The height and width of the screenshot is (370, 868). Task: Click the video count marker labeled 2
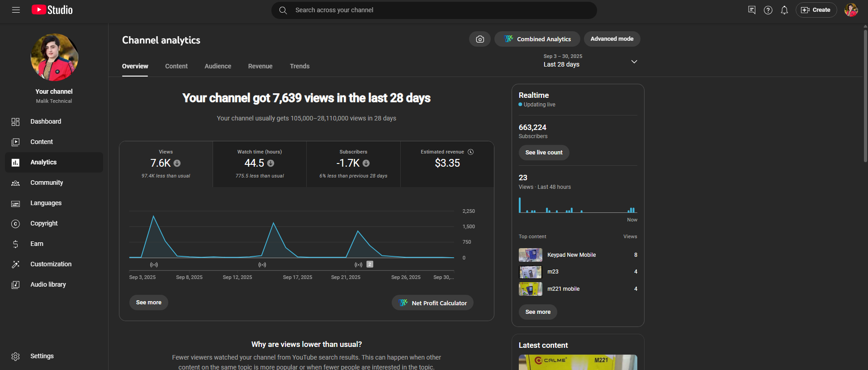tap(370, 264)
